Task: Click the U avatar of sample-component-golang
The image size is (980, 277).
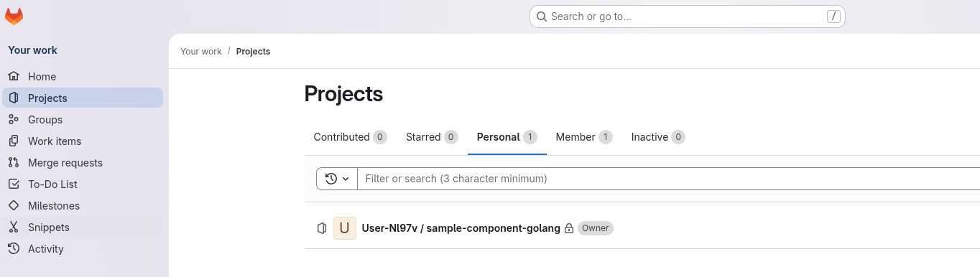Action: tap(345, 228)
